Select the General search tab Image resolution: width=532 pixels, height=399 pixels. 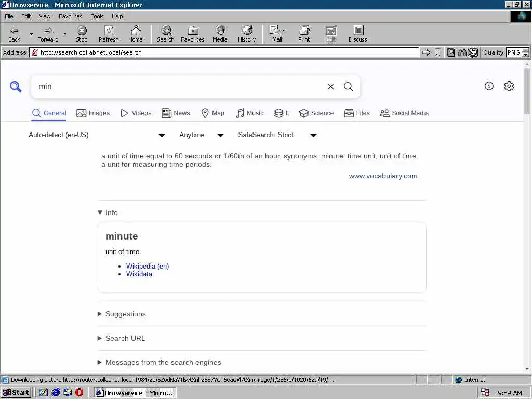tap(49, 113)
